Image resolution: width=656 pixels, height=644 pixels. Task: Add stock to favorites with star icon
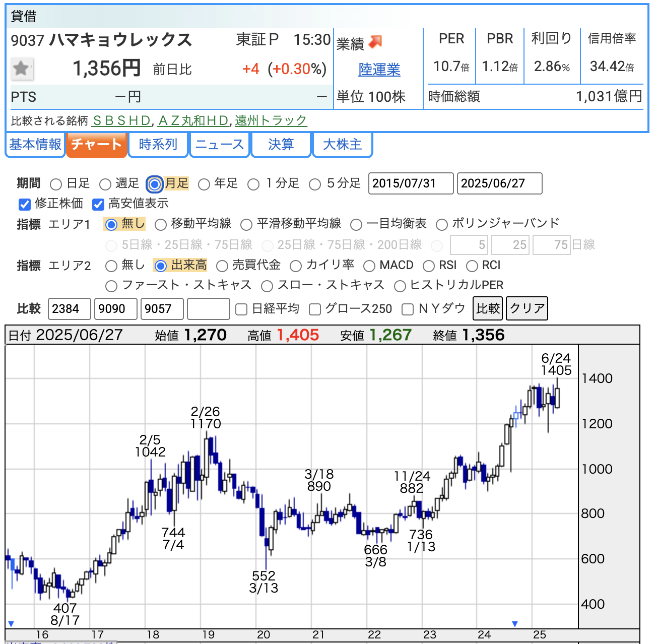(x=22, y=69)
